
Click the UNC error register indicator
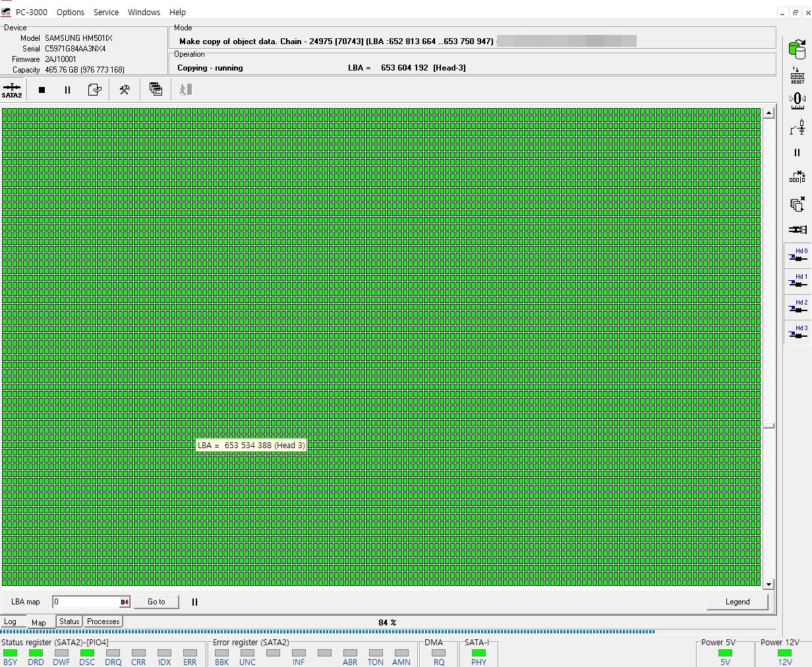pos(248,653)
